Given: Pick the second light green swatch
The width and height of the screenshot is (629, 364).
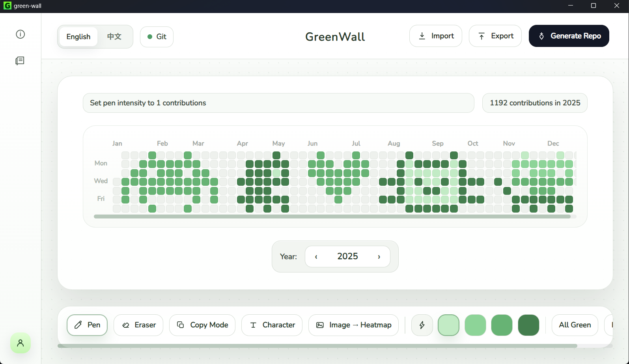Looking at the screenshot, I should tap(475, 325).
